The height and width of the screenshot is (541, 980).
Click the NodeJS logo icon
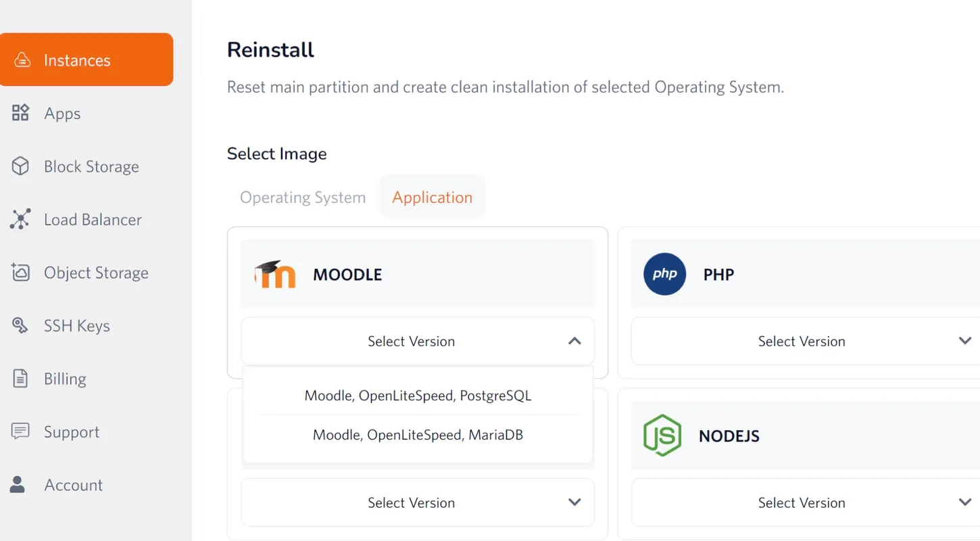tap(662, 436)
